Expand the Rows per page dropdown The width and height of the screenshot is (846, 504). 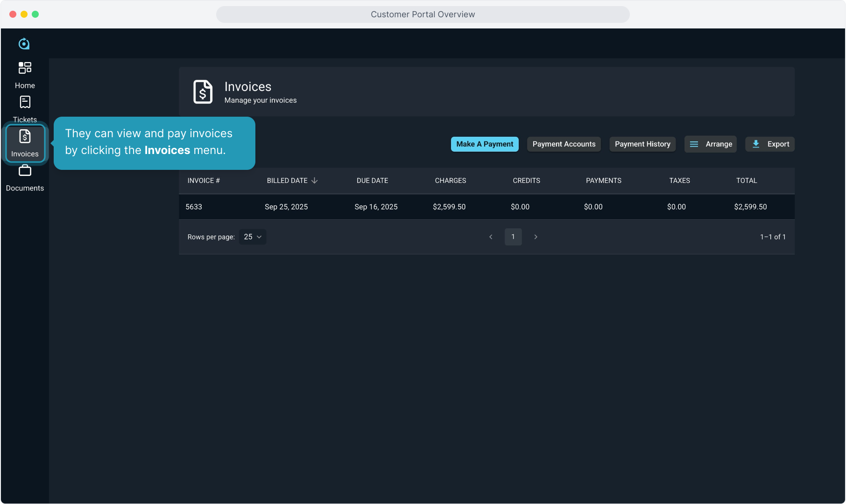tap(253, 237)
